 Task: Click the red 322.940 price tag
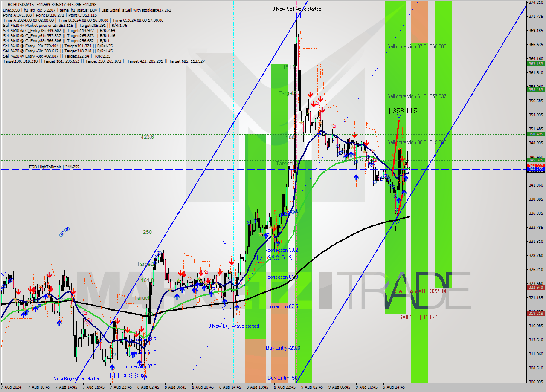coord(536,288)
